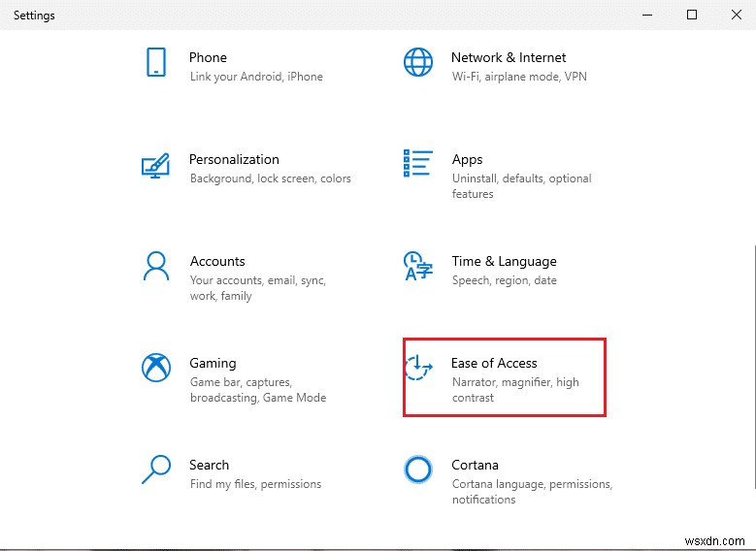Click the Ease of Access icon
Image resolution: width=756 pixels, height=551 pixels.
(x=417, y=368)
